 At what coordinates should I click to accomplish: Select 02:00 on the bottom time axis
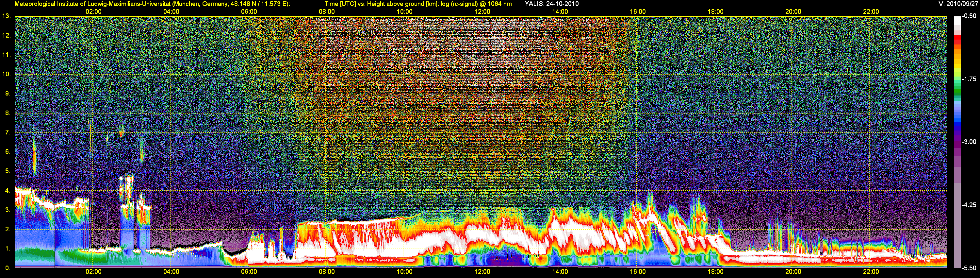[x=93, y=271]
